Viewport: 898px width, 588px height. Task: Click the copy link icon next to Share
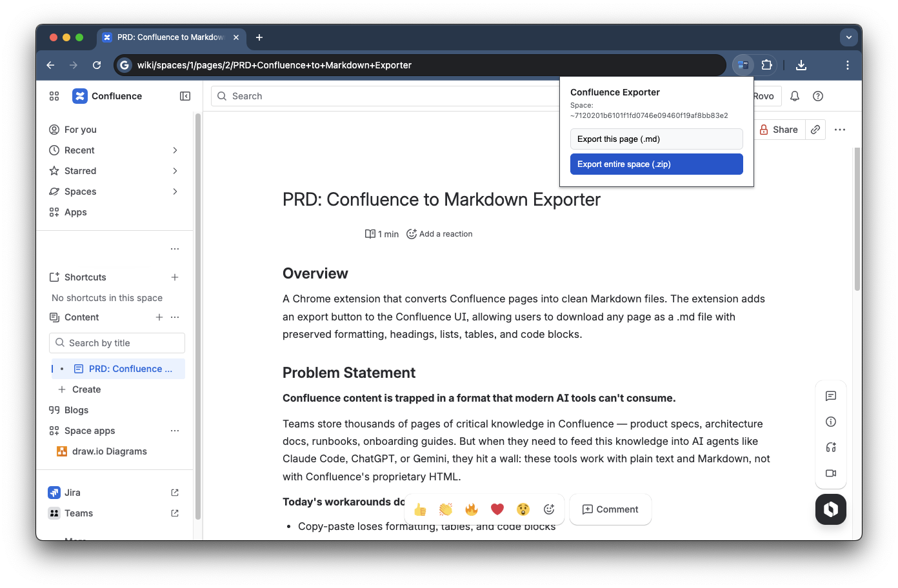815,129
